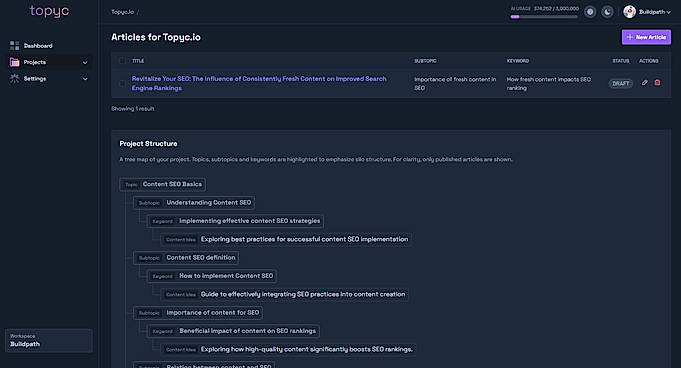Open the Revitalize Your SEO article link
Screen dimensions: 681x368
(x=259, y=83)
